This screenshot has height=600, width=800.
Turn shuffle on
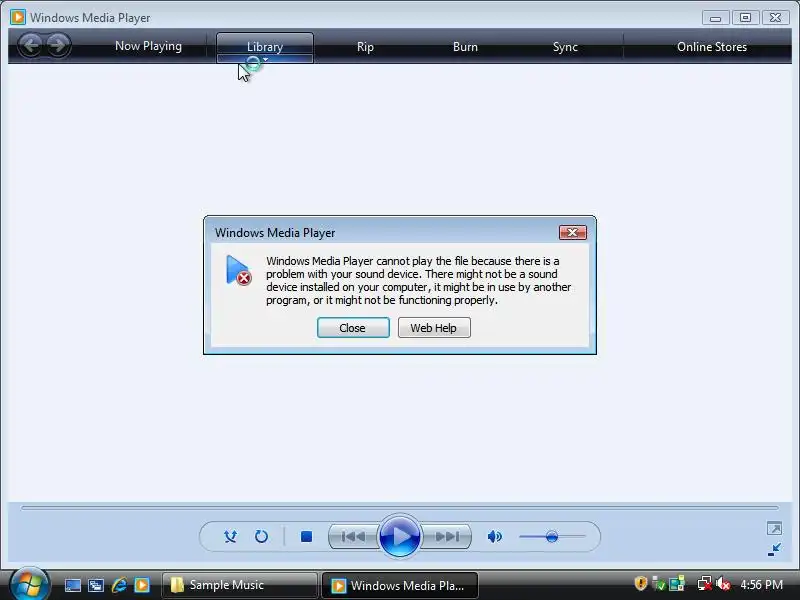(230, 536)
